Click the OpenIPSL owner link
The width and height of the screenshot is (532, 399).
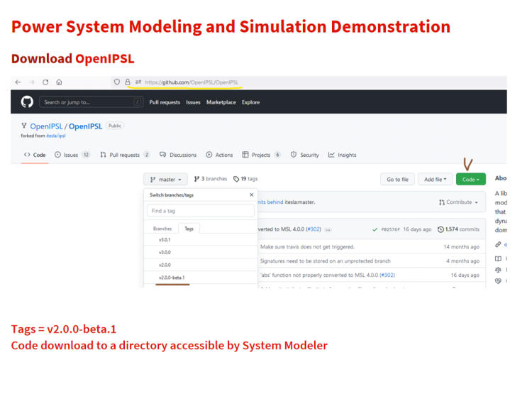pyautogui.click(x=46, y=126)
